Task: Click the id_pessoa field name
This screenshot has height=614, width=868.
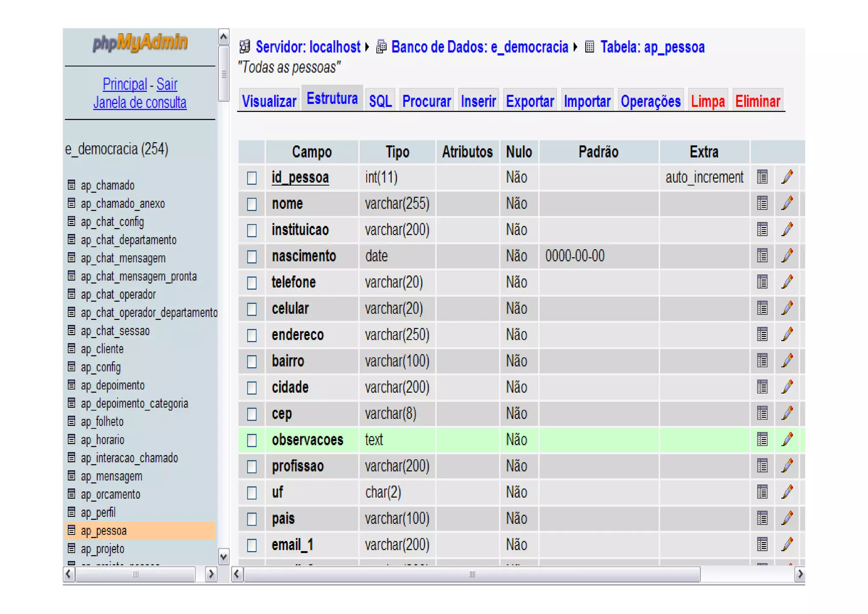Action: point(300,177)
